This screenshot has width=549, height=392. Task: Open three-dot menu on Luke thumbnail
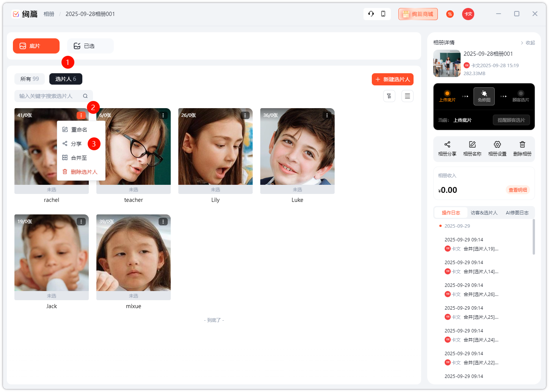click(327, 115)
